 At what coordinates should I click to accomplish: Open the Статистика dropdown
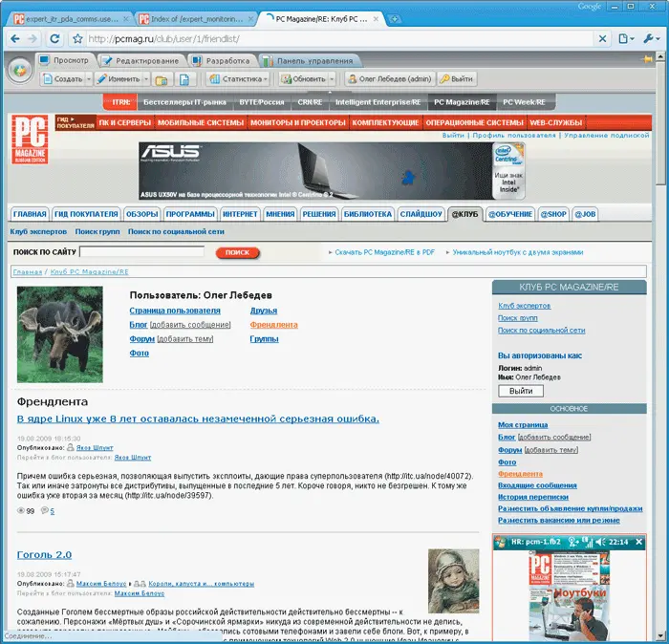point(238,79)
